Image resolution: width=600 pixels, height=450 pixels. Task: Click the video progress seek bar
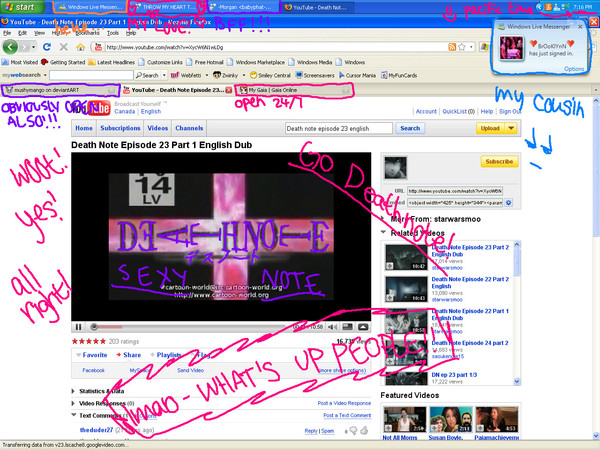click(x=191, y=327)
